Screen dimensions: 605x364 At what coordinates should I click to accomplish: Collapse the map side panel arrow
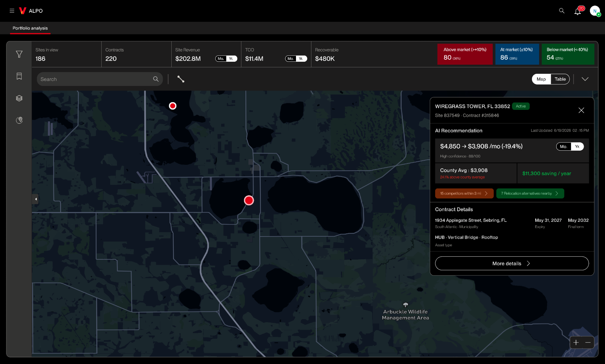[36, 199]
